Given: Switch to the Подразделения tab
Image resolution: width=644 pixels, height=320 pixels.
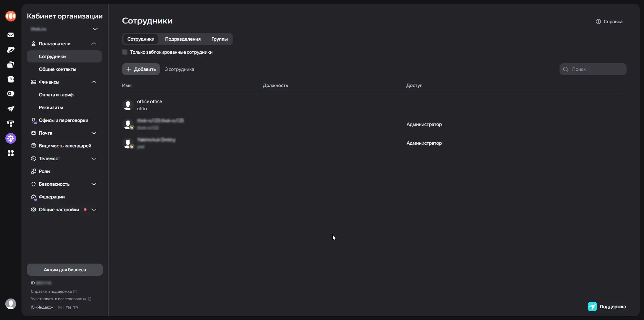Looking at the screenshot, I should click(x=183, y=39).
